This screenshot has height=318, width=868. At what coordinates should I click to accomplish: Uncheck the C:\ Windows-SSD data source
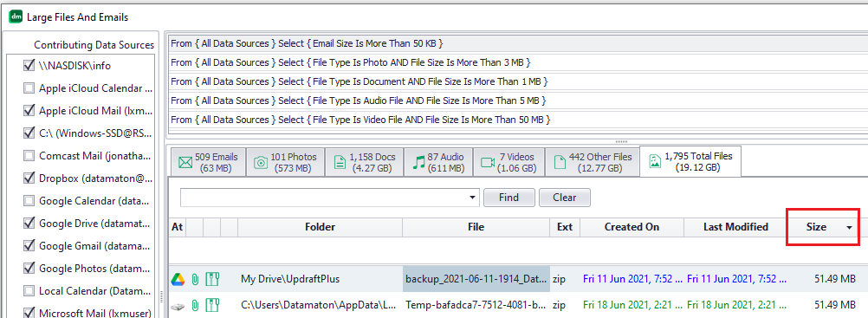[29, 133]
